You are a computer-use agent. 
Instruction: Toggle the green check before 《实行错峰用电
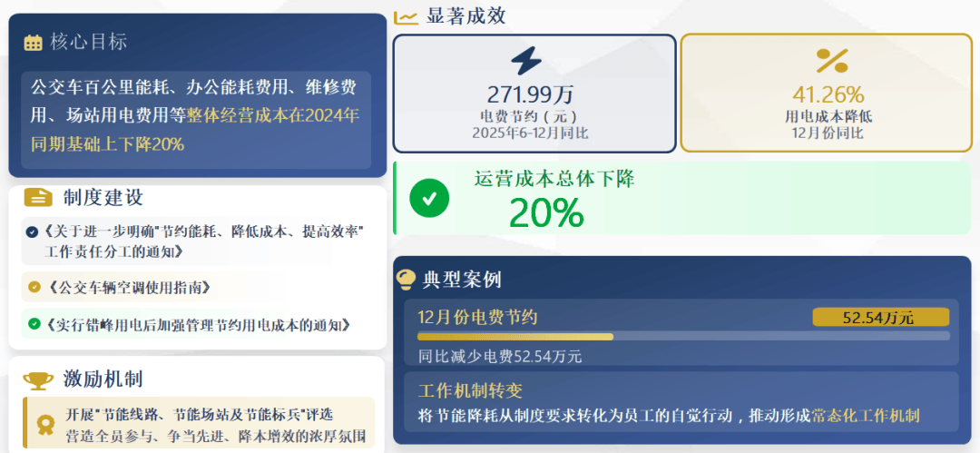(34, 324)
